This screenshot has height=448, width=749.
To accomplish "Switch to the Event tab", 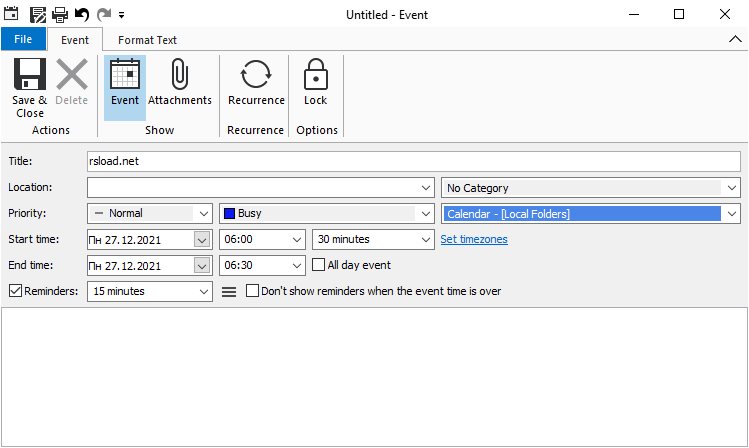I will point(75,40).
